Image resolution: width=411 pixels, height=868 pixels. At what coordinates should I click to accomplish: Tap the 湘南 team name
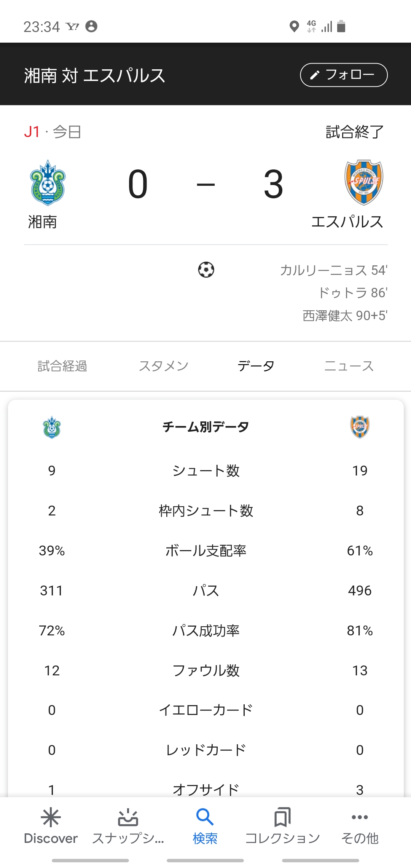click(43, 222)
